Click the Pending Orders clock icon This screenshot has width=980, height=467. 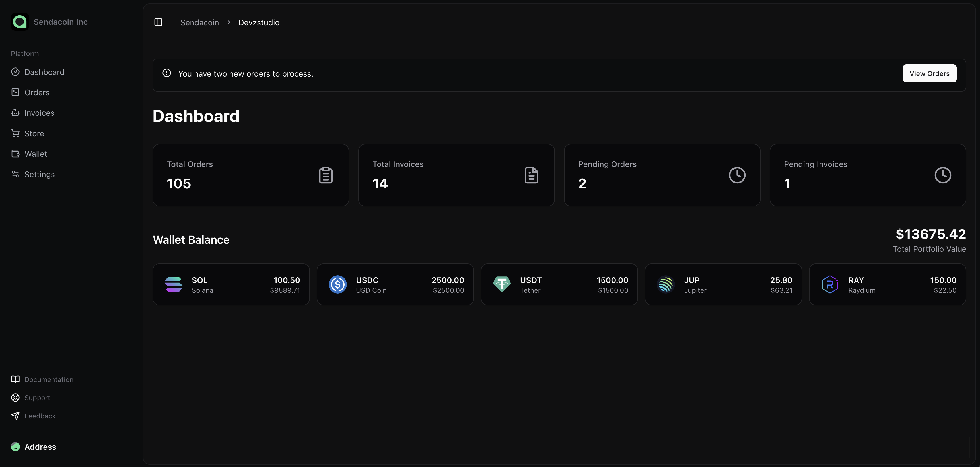(737, 175)
